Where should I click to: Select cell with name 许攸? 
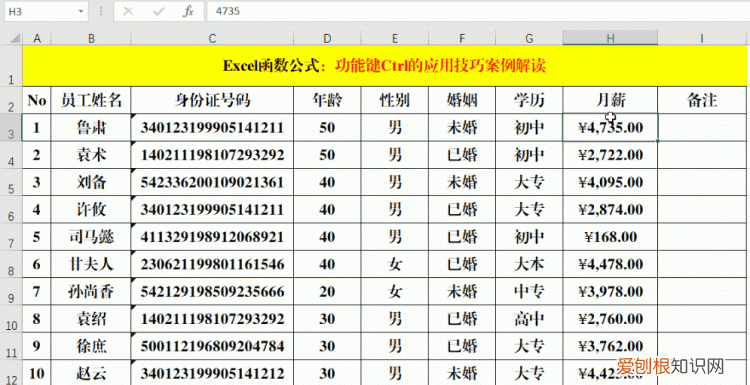coord(91,209)
